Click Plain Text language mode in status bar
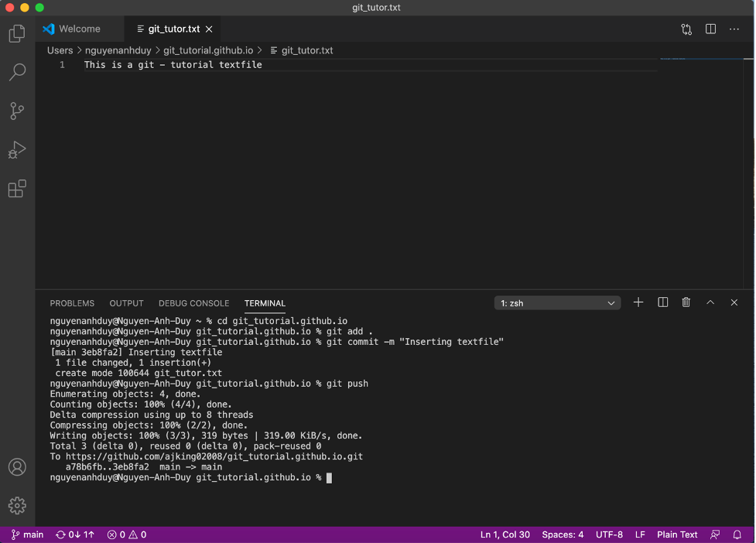 [x=677, y=534]
